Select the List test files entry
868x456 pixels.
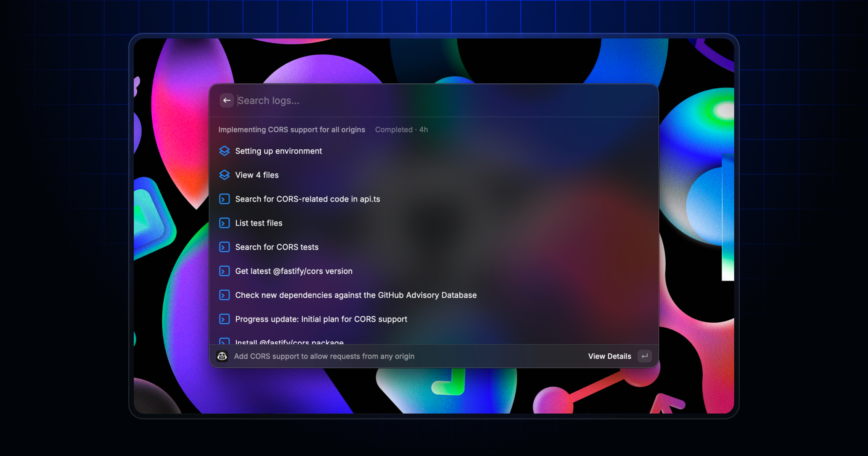(x=259, y=223)
